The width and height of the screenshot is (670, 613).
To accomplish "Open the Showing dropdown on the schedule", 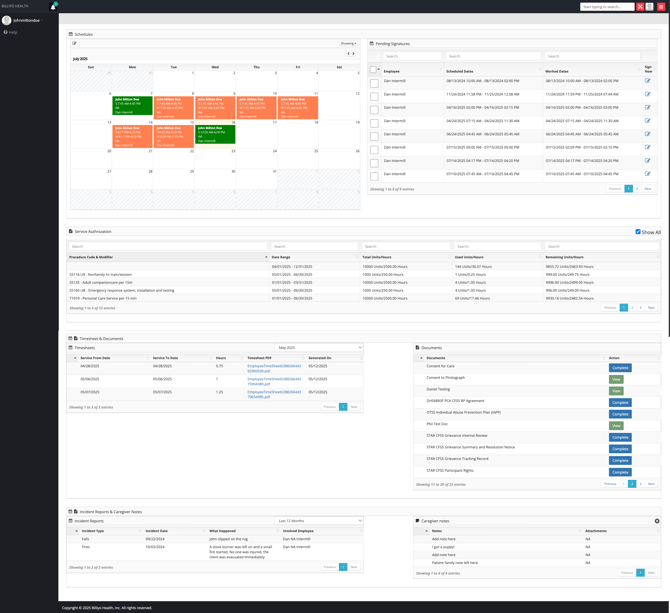I will tap(348, 43).
